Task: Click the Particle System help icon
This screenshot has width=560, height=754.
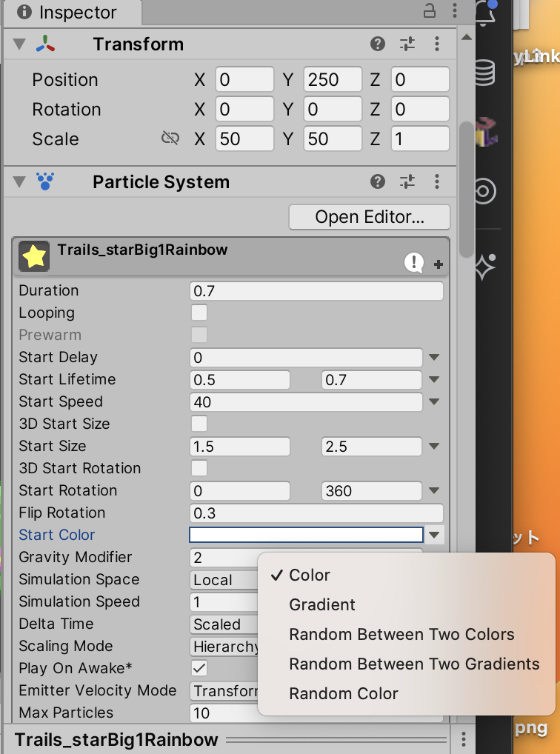Action: pyautogui.click(x=377, y=181)
